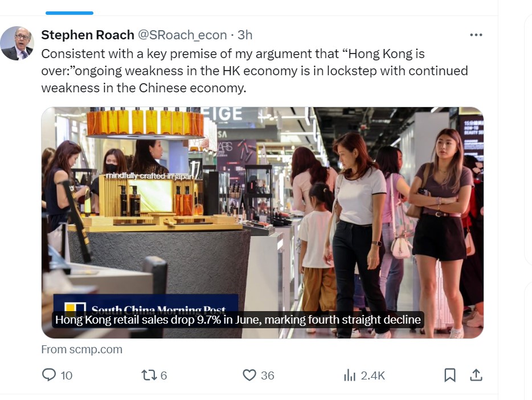Like the tweet with the heart icon
The height and width of the screenshot is (400, 532).
[x=249, y=375]
